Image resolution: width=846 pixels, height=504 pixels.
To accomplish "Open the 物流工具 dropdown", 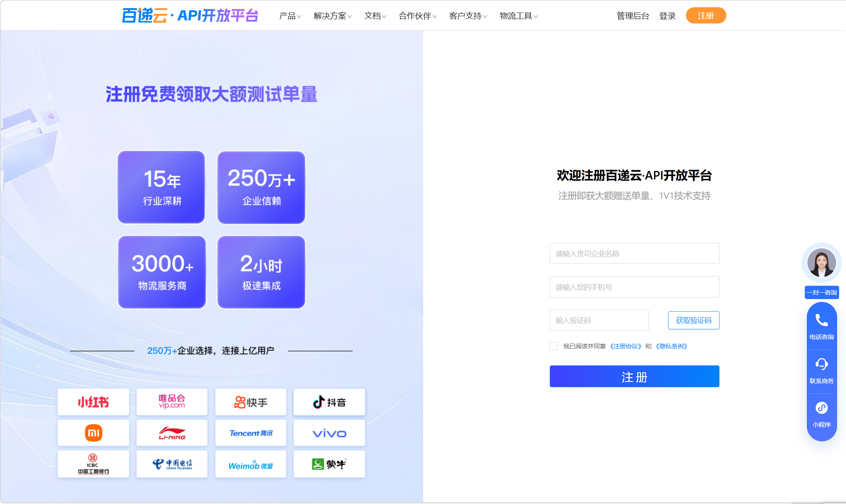I will pos(518,16).
